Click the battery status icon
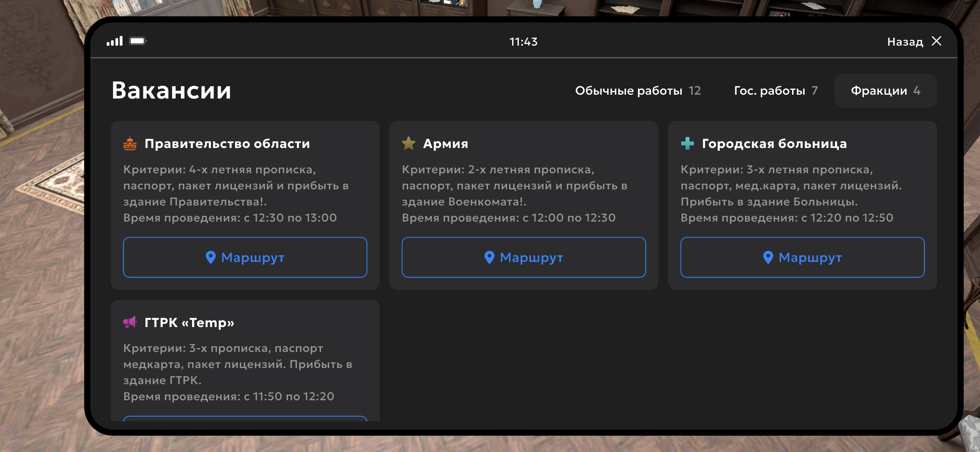Image resolution: width=980 pixels, height=452 pixels. [x=138, y=41]
